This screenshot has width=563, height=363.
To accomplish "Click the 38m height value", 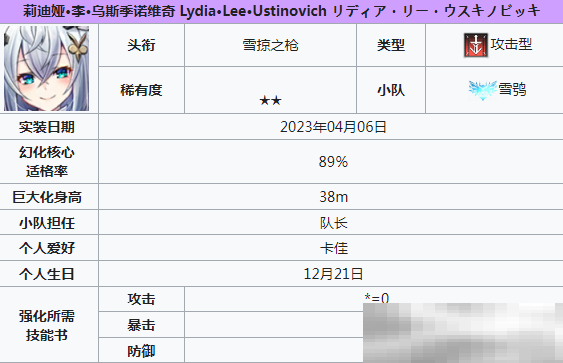I will [x=334, y=197].
